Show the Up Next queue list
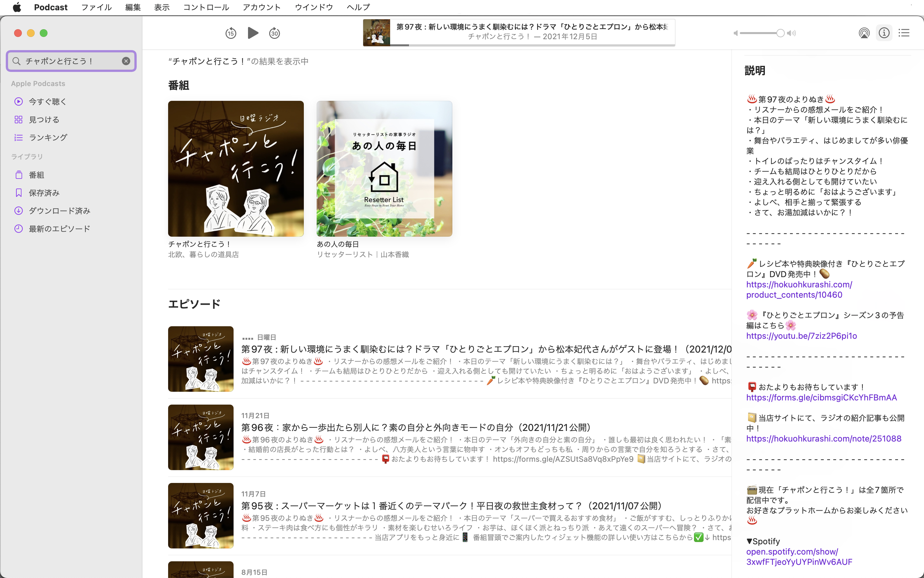Screen dimensions: 924x578 pos(904,33)
